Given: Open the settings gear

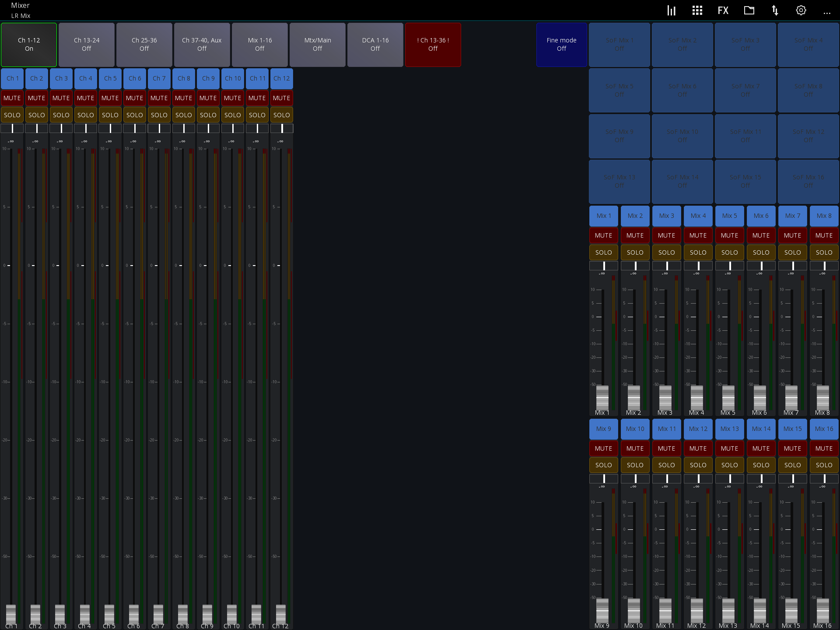Looking at the screenshot, I should (x=801, y=10).
